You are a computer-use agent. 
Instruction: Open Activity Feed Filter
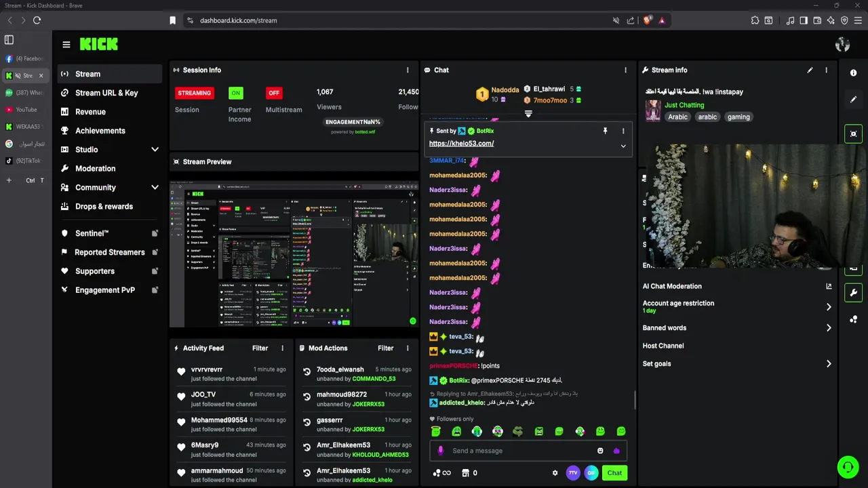(260, 348)
